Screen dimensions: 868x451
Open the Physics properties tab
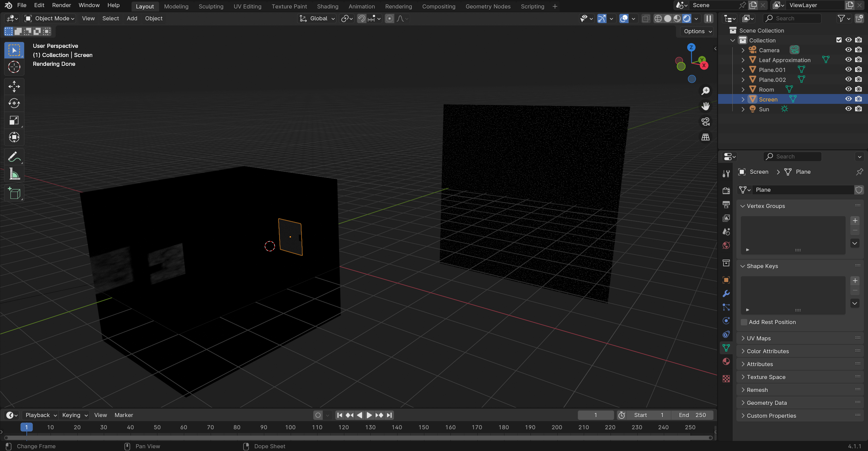726,321
